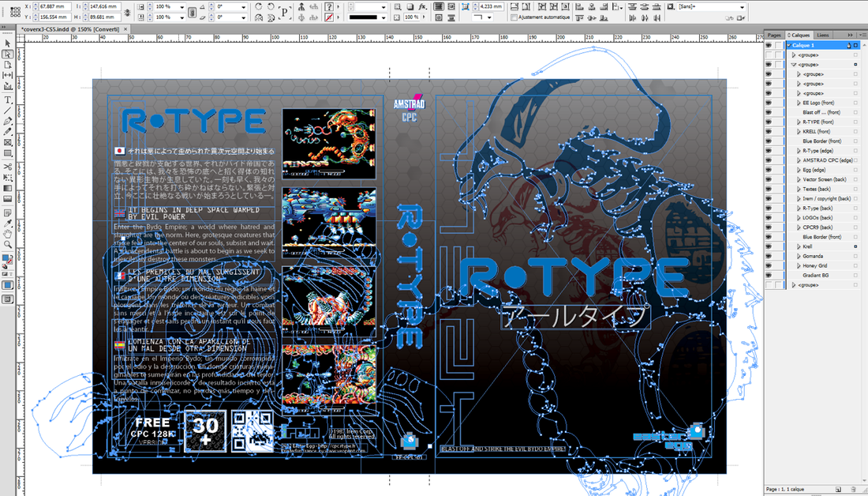The height and width of the screenshot is (496, 868).
Task: Select the Free Transform tool
Action: [x=8, y=178]
